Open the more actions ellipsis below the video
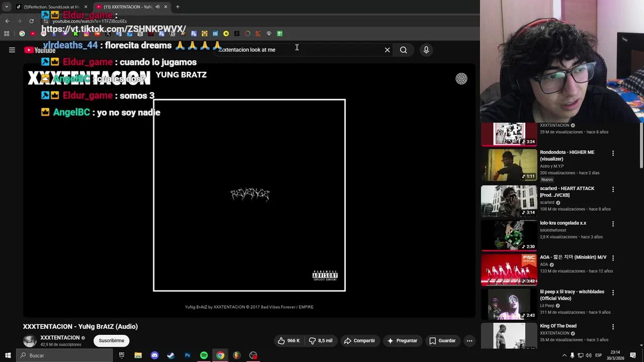The height and width of the screenshot is (362, 644). click(469, 340)
